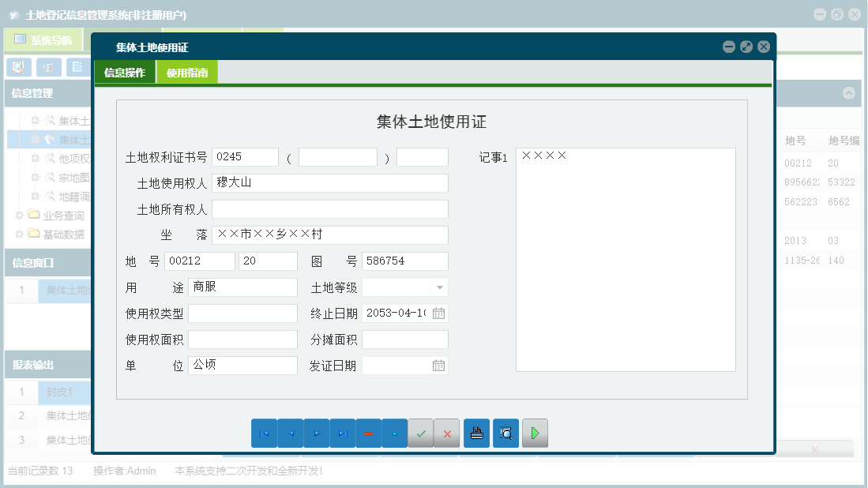Expand 地籍调 tree node
Screen dimensions: 868x488
(x=35, y=196)
